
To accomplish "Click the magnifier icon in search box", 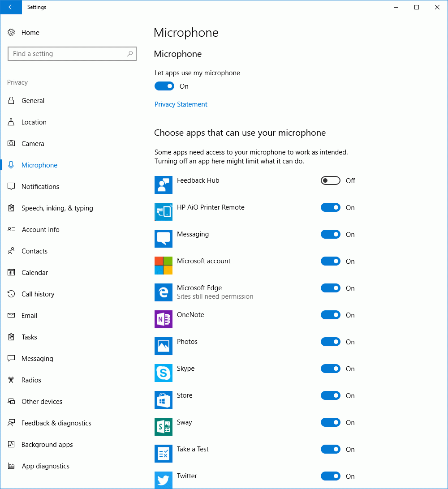I will pyautogui.click(x=130, y=54).
